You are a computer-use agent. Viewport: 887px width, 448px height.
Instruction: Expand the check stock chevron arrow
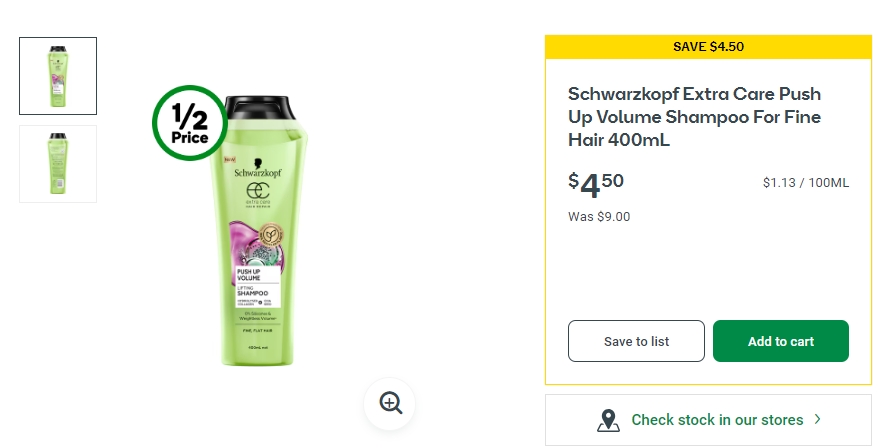coord(817,419)
